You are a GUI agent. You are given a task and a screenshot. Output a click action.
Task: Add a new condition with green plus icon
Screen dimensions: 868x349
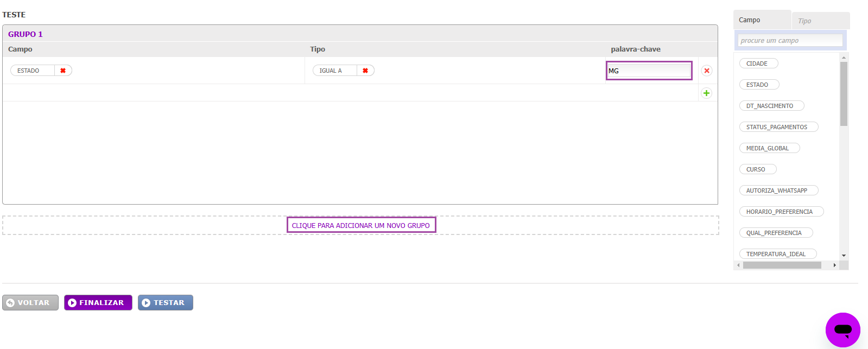pos(706,93)
